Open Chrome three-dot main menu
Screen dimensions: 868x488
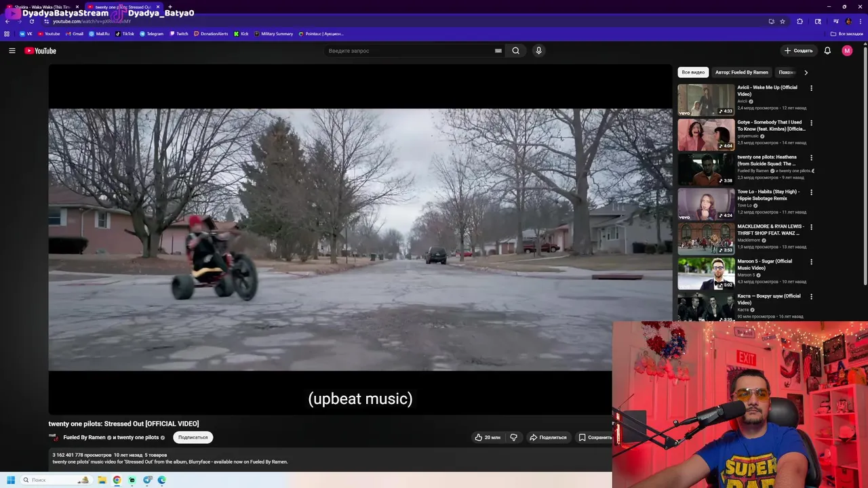(x=861, y=21)
